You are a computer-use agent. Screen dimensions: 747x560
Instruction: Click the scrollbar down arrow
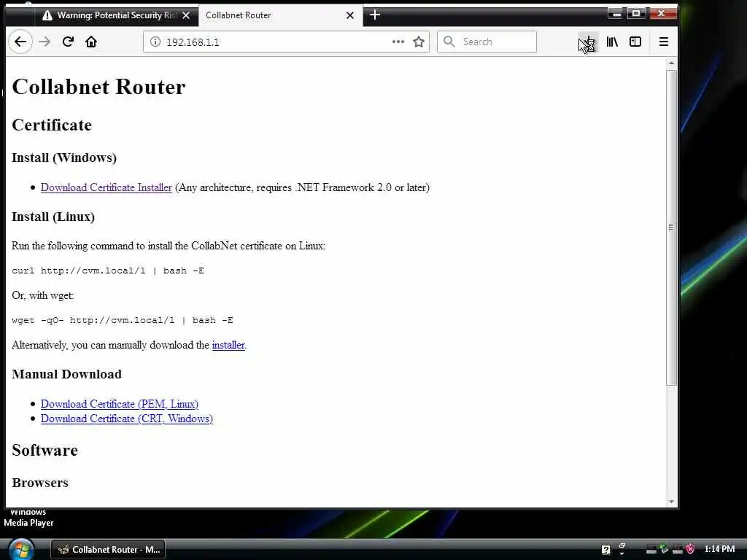[671, 502]
